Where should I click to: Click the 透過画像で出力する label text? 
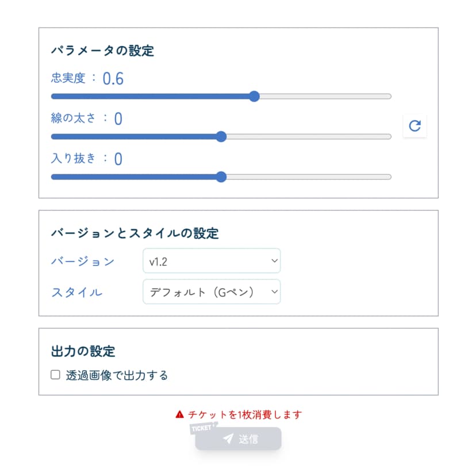pyautogui.click(x=117, y=375)
